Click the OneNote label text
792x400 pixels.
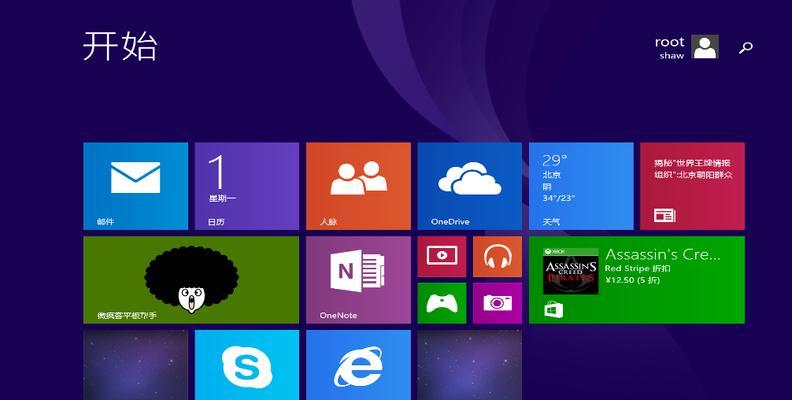click(x=338, y=315)
